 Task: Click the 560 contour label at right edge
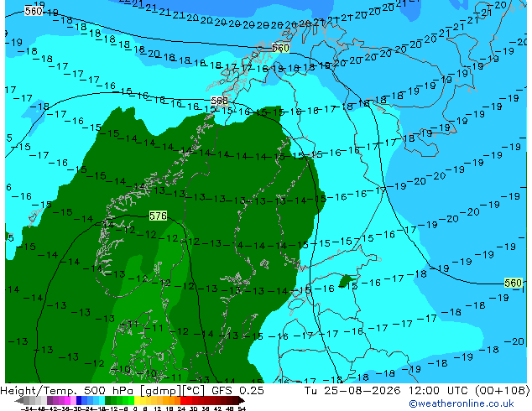(513, 283)
